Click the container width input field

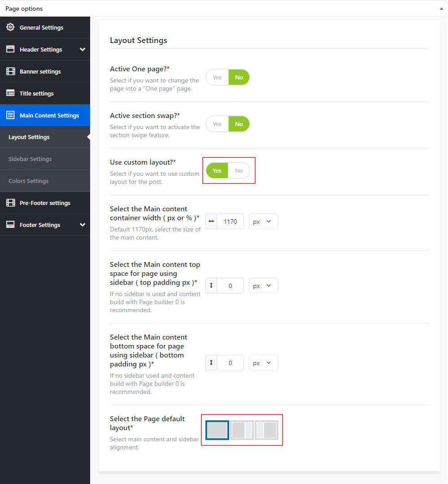point(231,222)
